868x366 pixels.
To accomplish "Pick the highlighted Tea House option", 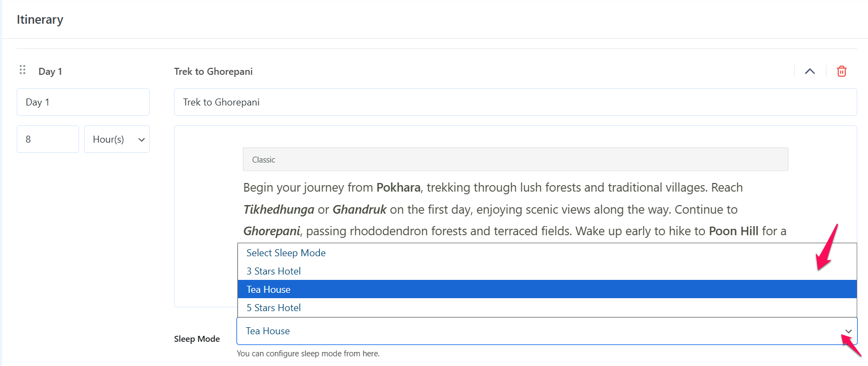I will [x=269, y=290].
